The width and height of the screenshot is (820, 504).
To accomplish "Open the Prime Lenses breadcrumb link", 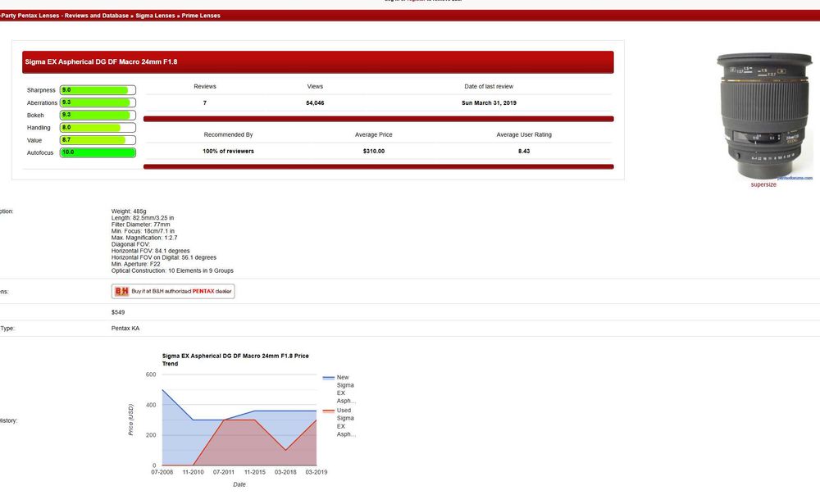I will [x=201, y=16].
